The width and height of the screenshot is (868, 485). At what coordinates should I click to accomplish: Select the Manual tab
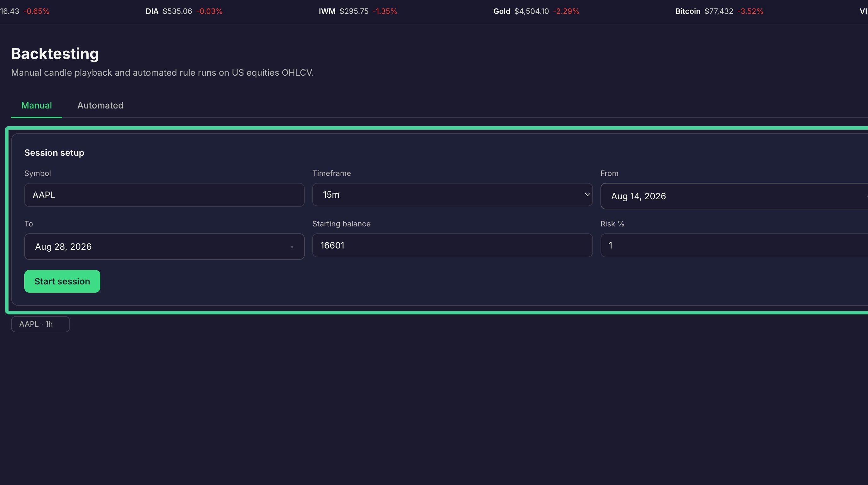pyautogui.click(x=36, y=105)
